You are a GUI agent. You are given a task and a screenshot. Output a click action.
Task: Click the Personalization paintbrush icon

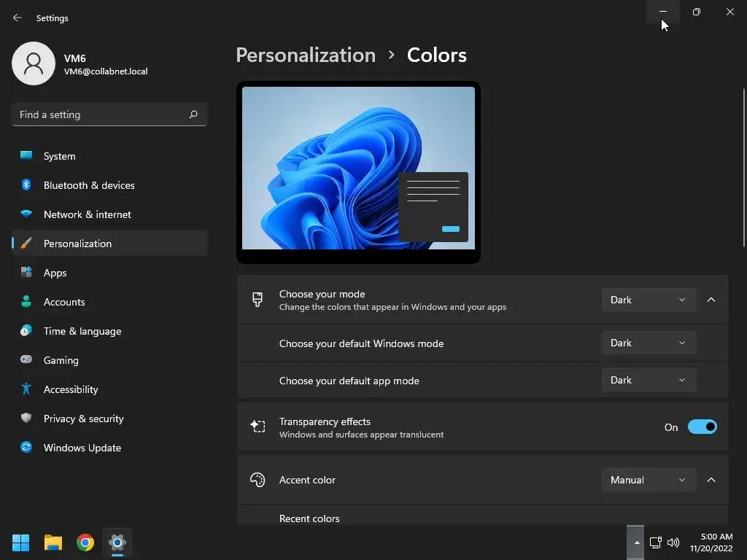pos(26,244)
